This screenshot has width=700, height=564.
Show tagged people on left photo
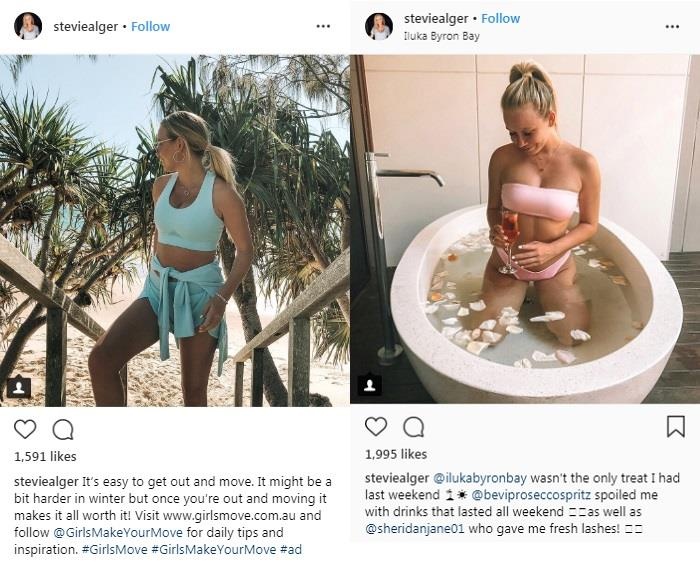click(x=19, y=387)
